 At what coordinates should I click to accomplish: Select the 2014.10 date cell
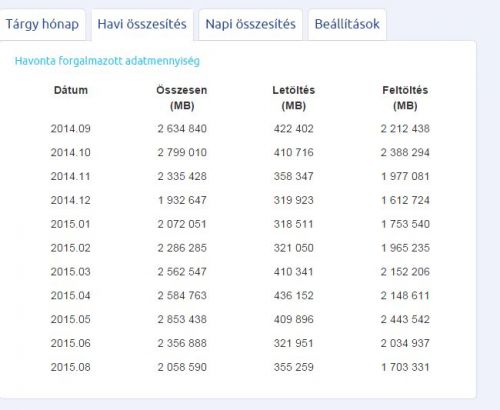coord(71,153)
